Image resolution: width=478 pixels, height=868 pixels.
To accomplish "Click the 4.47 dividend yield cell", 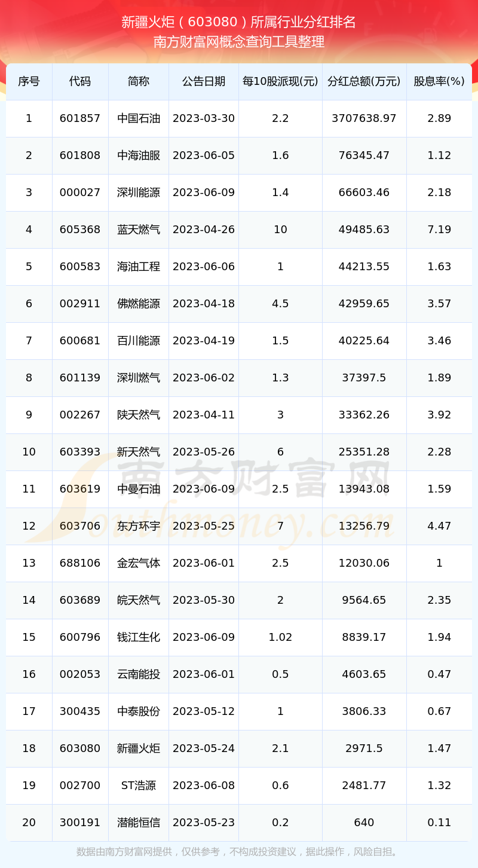I will click(439, 526).
